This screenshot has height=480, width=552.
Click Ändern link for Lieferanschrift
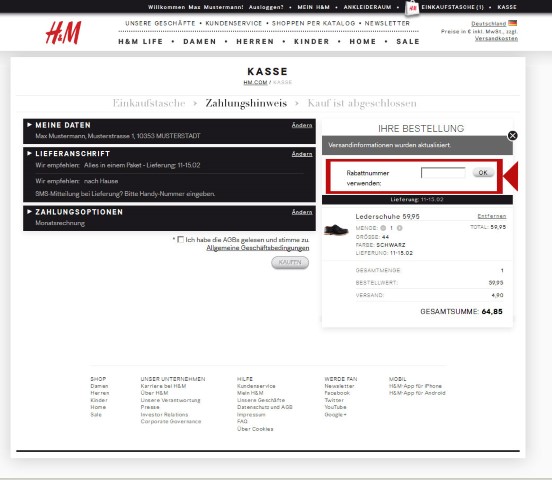pos(302,154)
